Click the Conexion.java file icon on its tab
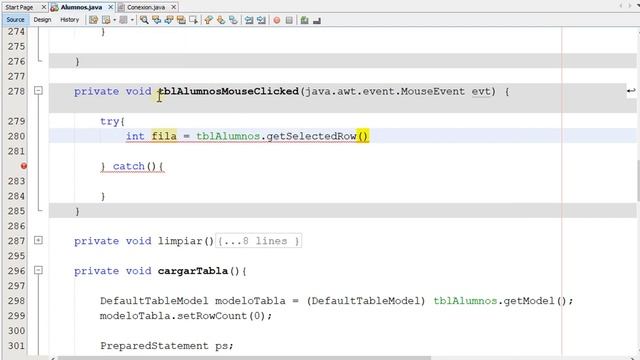The image size is (640, 360). point(121,7)
